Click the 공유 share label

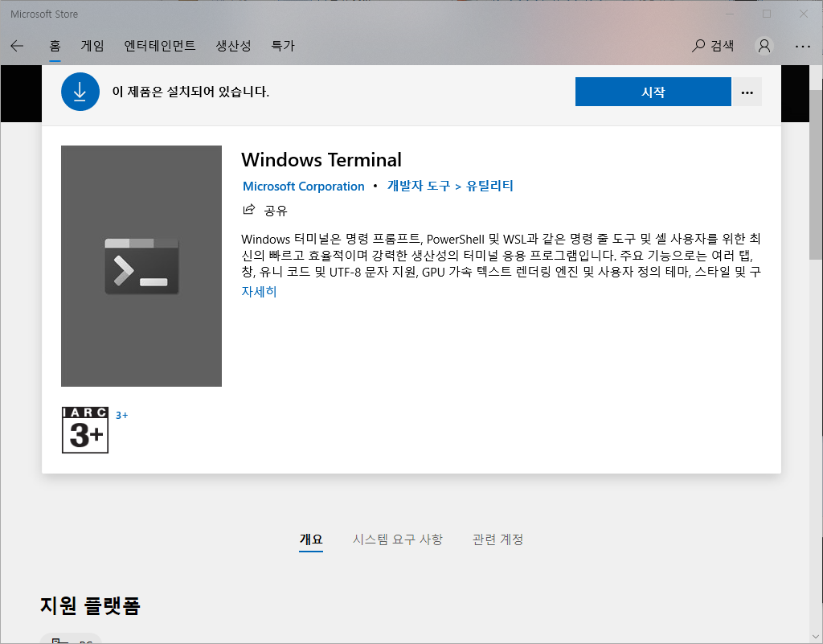tap(276, 211)
